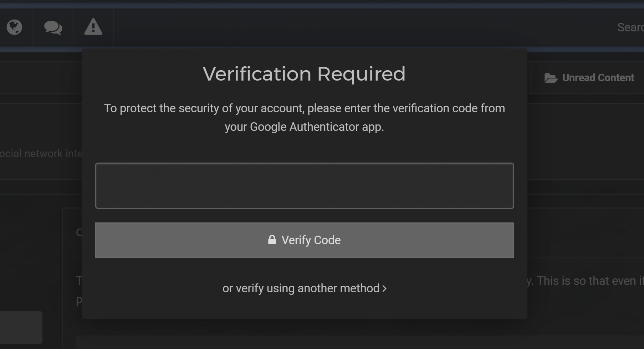Open the chat bubbles messages icon
This screenshot has height=349, width=644.
(x=53, y=27)
